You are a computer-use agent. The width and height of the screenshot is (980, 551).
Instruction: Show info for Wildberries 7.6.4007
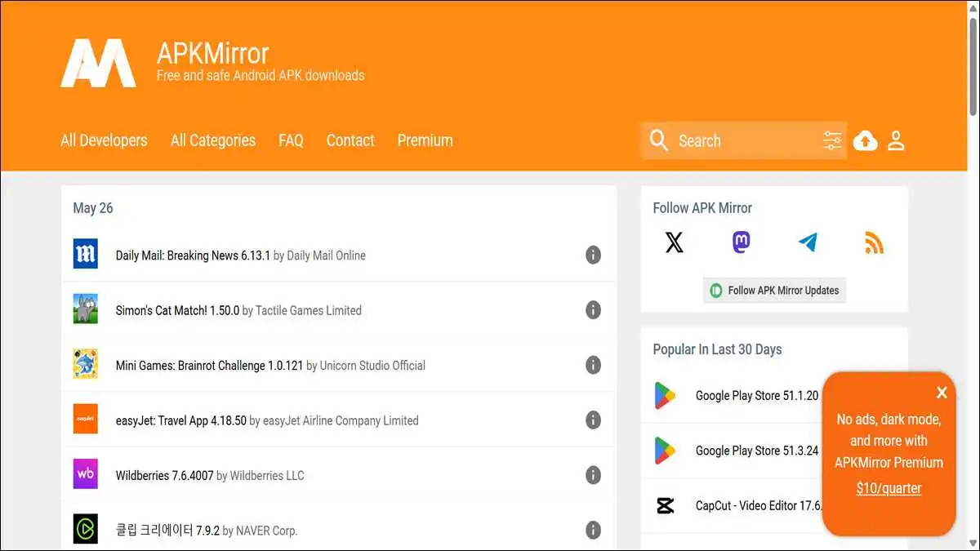[x=594, y=474]
